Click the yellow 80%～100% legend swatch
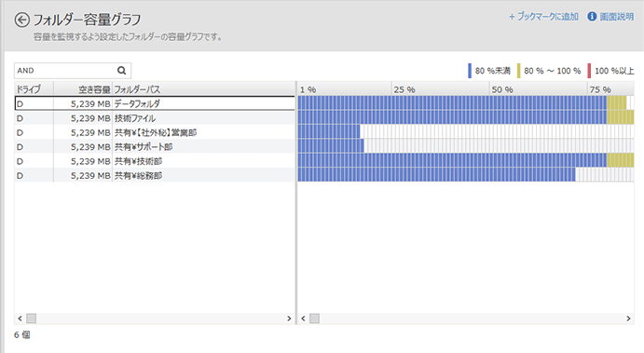The width and height of the screenshot is (644, 353). (x=518, y=71)
